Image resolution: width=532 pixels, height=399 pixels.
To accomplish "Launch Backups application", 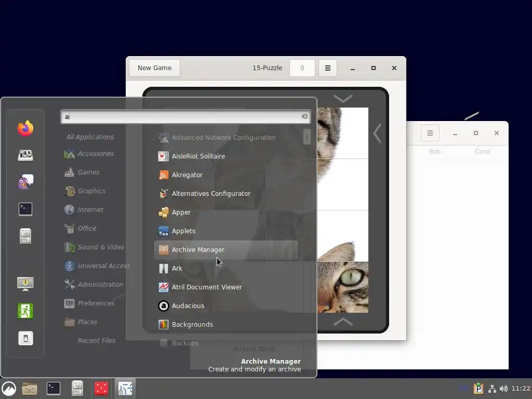I will tap(226, 343).
